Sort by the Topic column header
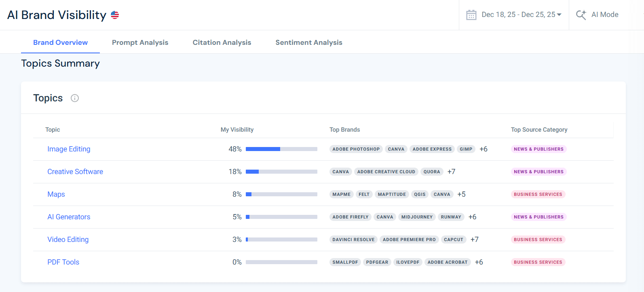Viewport: 644px width, 292px height. [x=53, y=130]
